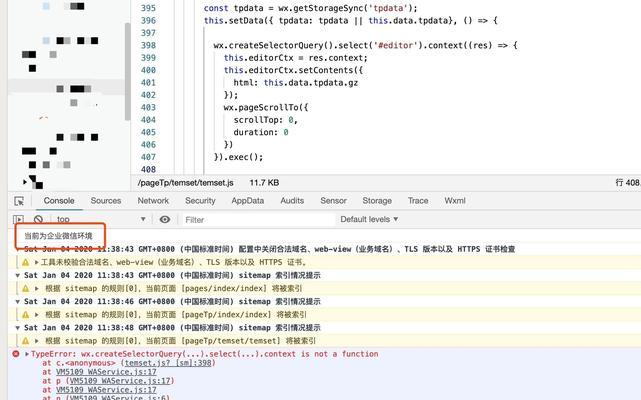
Task: Click line number 398 in the gutter
Action: pos(148,45)
